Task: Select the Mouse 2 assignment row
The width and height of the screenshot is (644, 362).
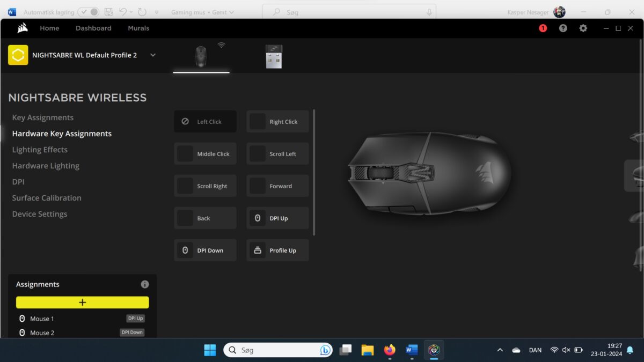Action: pyautogui.click(x=82, y=333)
